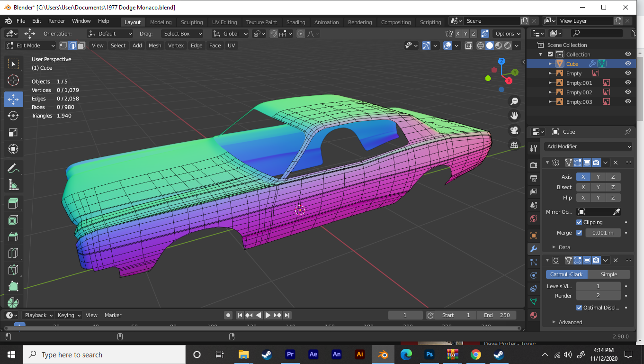Choose the Extrude Region tool

(13, 204)
